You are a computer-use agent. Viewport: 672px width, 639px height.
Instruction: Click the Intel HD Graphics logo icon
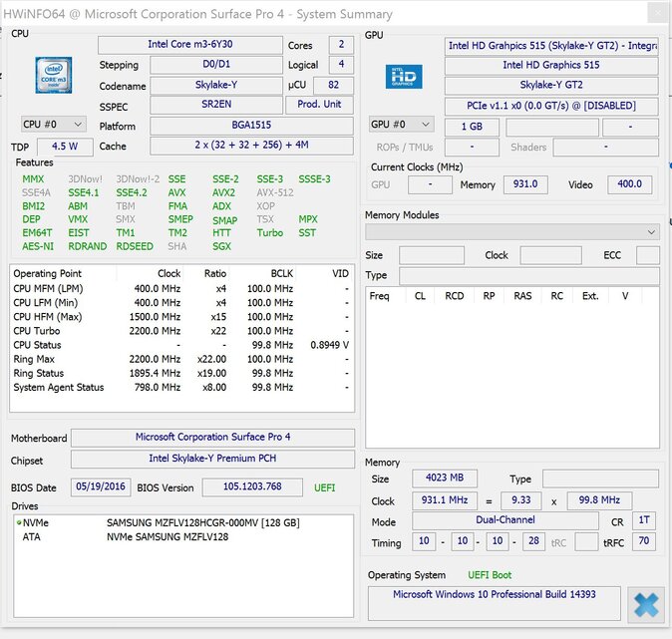pos(404,77)
